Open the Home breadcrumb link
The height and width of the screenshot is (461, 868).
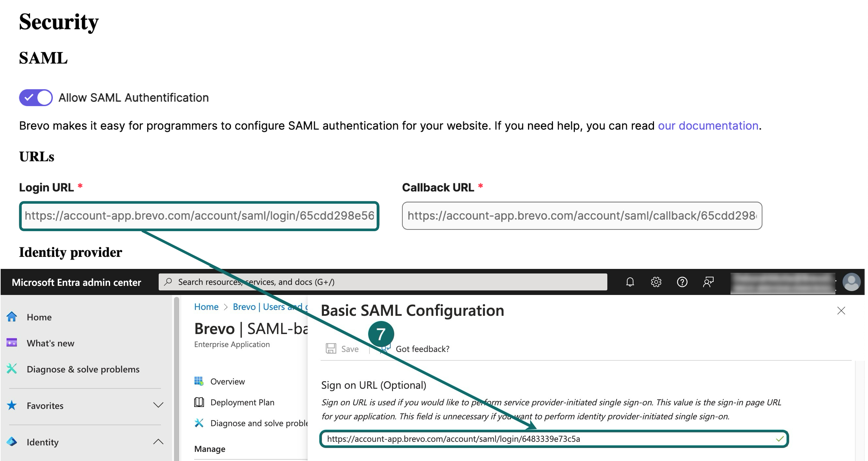pos(207,307)
